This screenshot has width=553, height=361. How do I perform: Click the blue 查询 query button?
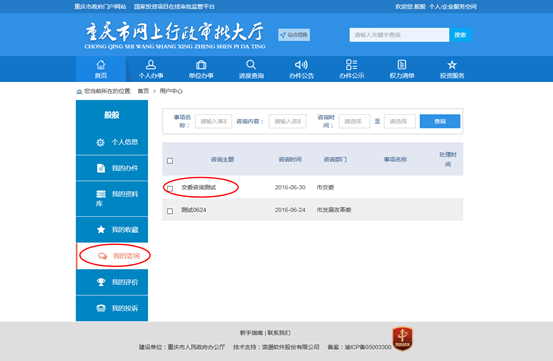(x=440, y=121)
